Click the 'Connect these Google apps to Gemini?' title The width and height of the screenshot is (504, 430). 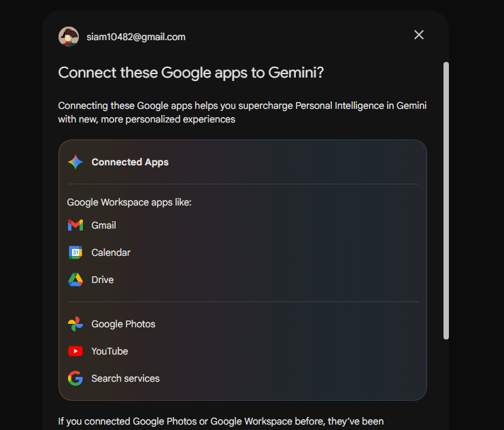coord(191,73)
